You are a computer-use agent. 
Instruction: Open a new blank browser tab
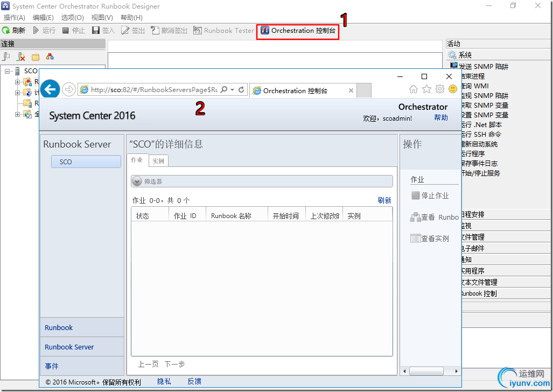coord(364,90)
